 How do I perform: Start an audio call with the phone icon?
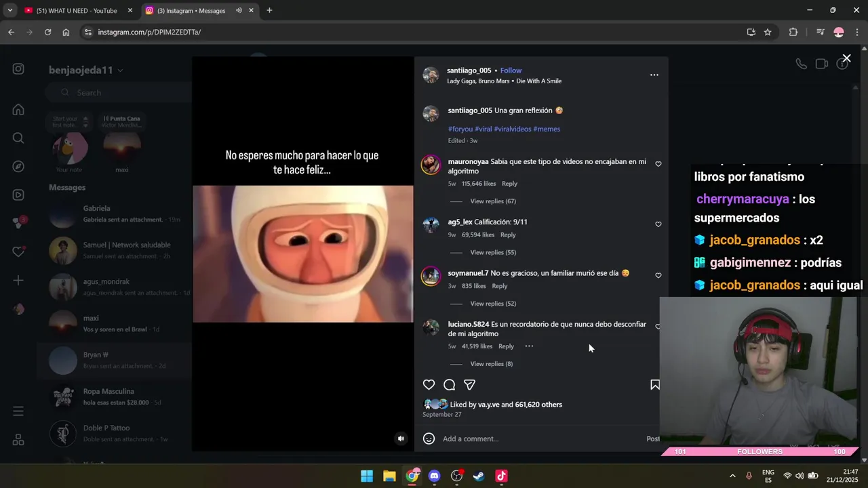[x=801, y=64]
